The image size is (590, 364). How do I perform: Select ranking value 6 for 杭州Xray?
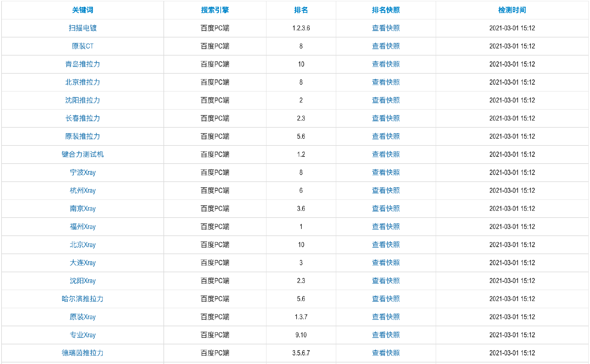coord(301,191)
